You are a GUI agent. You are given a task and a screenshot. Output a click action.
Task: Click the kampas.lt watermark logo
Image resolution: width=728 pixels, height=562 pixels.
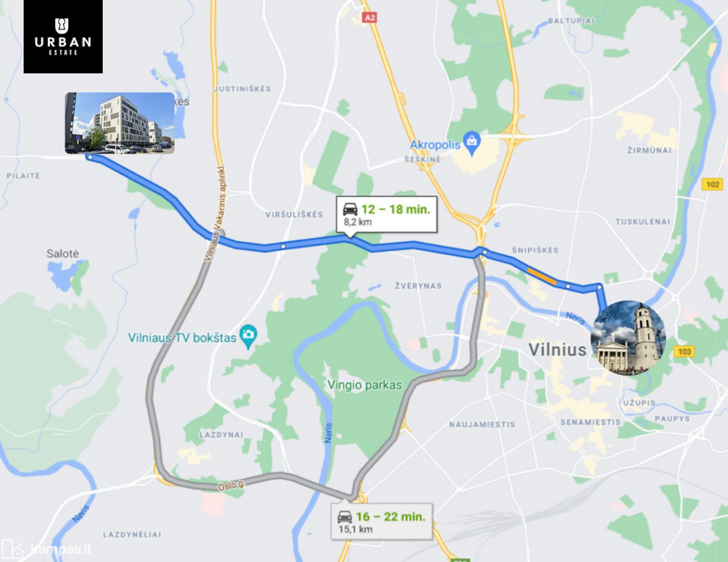tap(46, 549)
